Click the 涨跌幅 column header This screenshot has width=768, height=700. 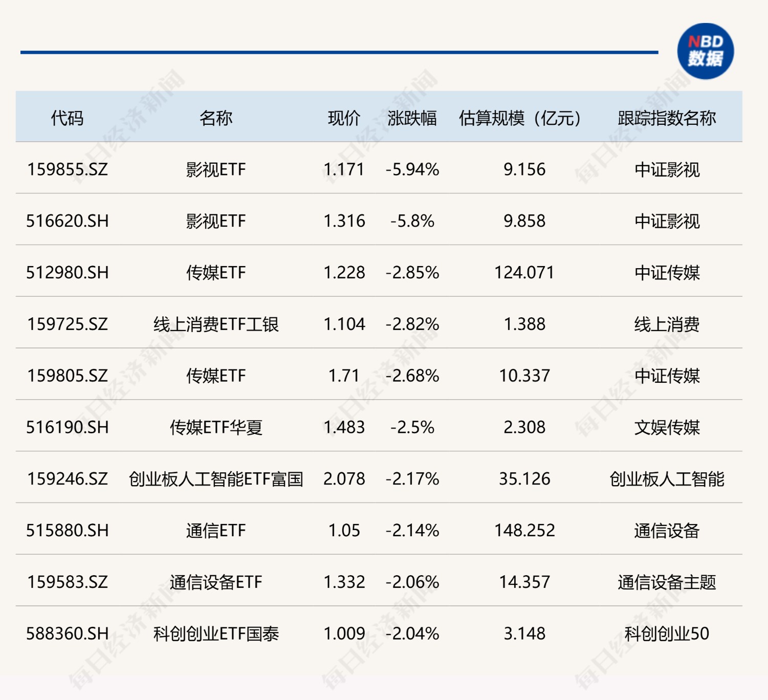412,118
